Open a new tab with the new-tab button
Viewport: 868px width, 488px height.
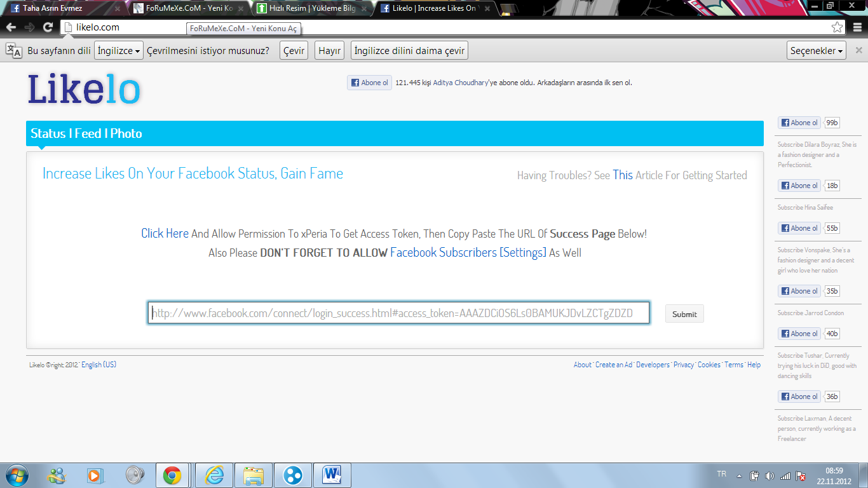509,9
